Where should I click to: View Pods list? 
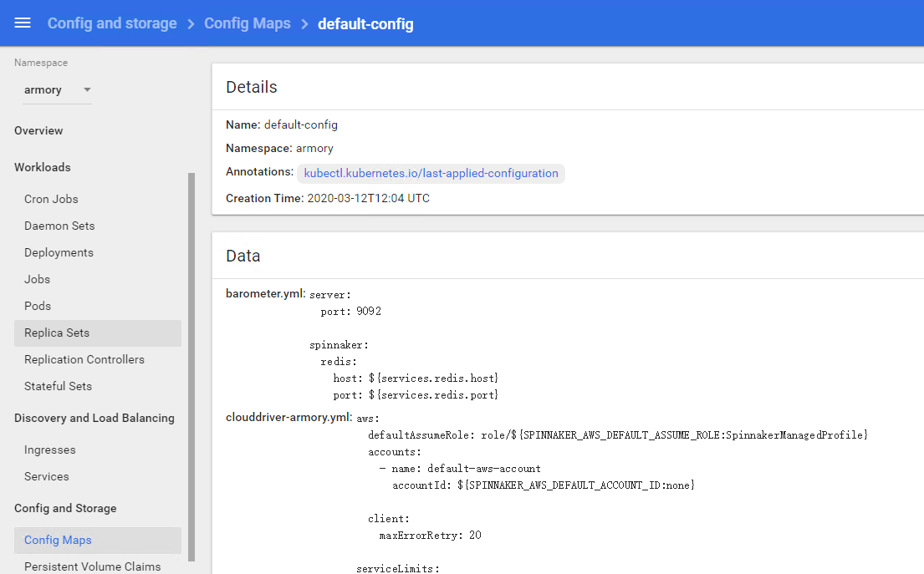(x=38, y=306)
